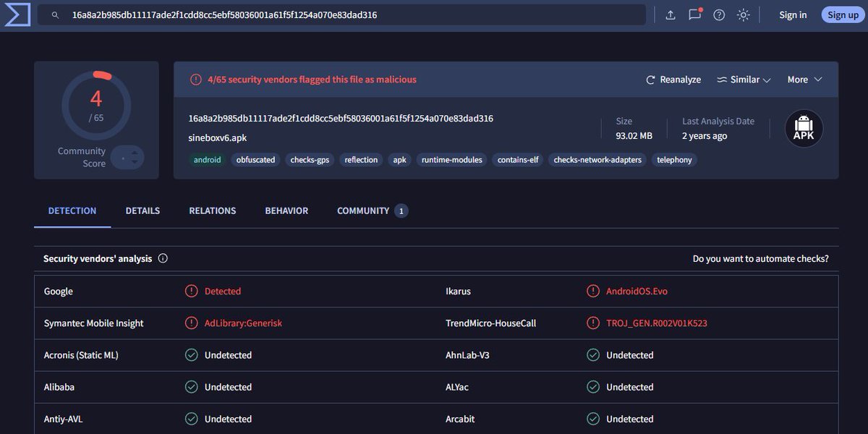Click the detection score 4/65 gauge
The image size is (868, 434).
pyautogui.click(x=96, y=105)
